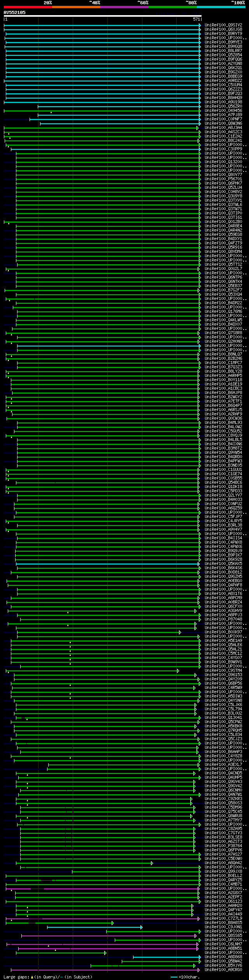Image resolution: width=249 pixels, height=980 pixels.
Task: Click the cyan ~100% identity legend bar
Action: [x=221, y=7]
